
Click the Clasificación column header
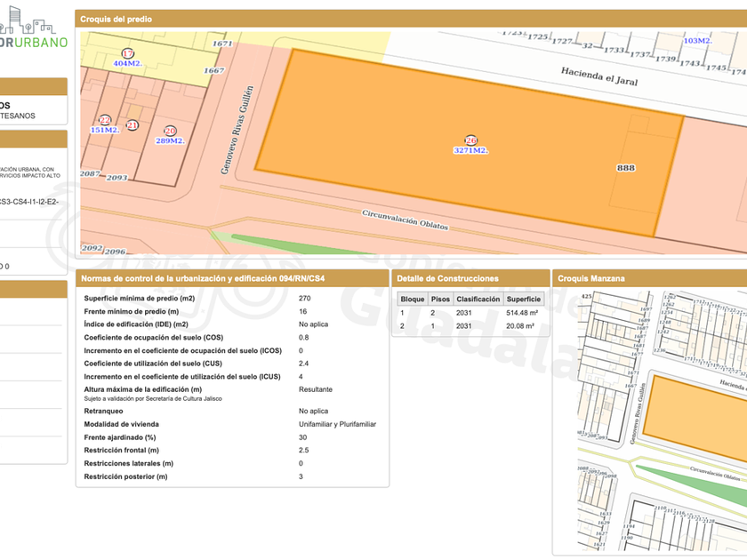tap(478, 299)
